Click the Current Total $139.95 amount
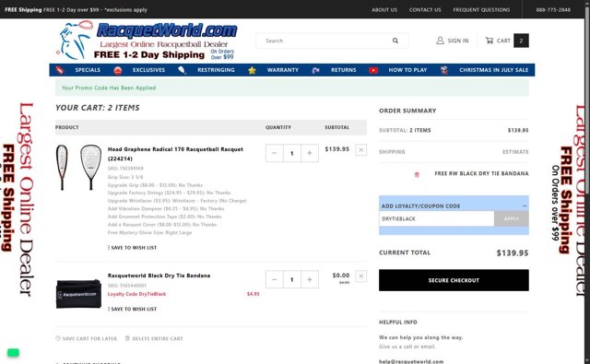This screenshot has width=590, height=364. (513, 253)
